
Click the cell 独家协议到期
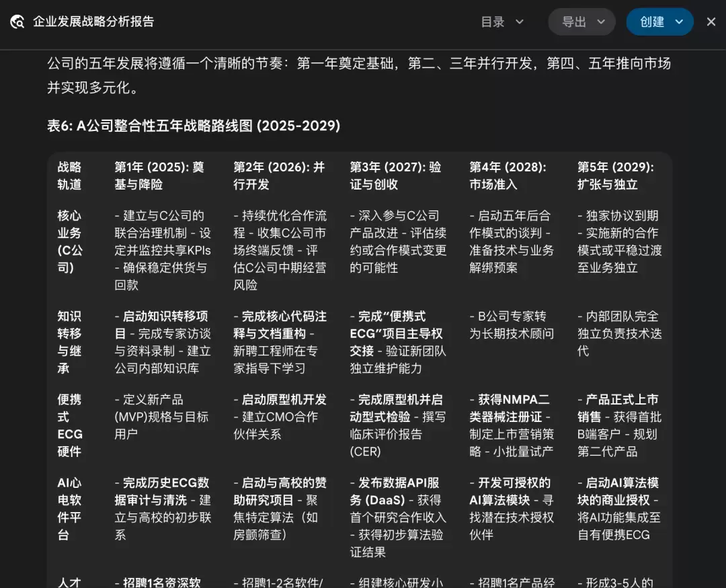[x=620, y=242]
